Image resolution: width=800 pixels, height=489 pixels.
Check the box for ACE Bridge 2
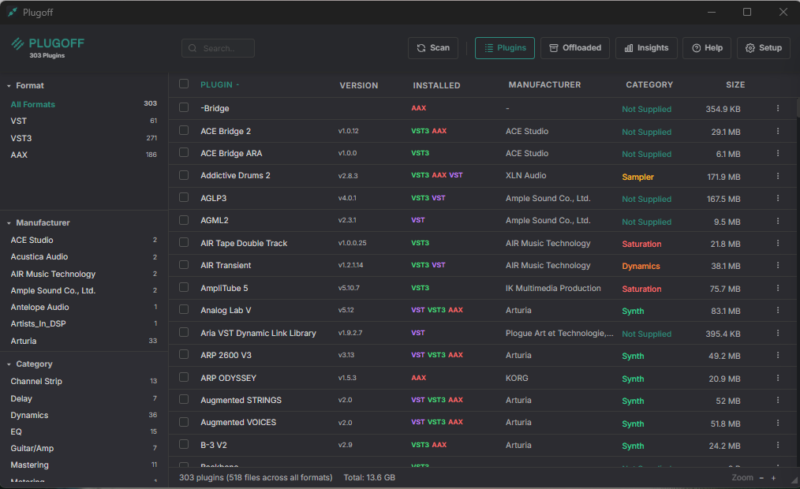184,130
